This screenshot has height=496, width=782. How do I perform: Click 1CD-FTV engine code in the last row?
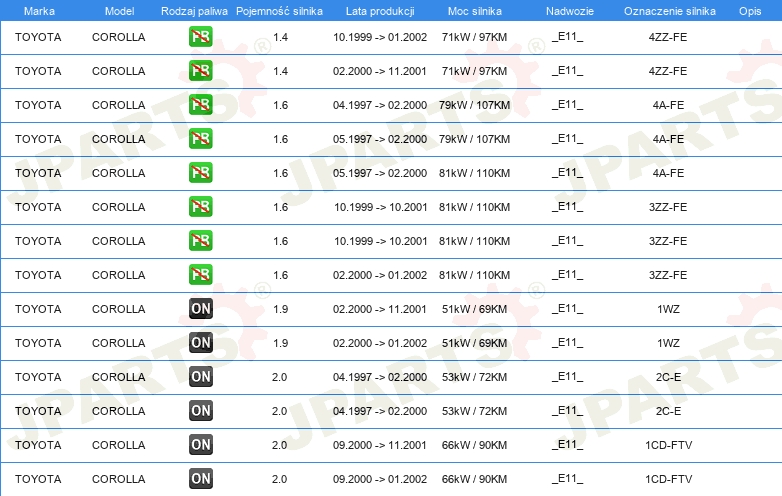click(x=667, y=479)
